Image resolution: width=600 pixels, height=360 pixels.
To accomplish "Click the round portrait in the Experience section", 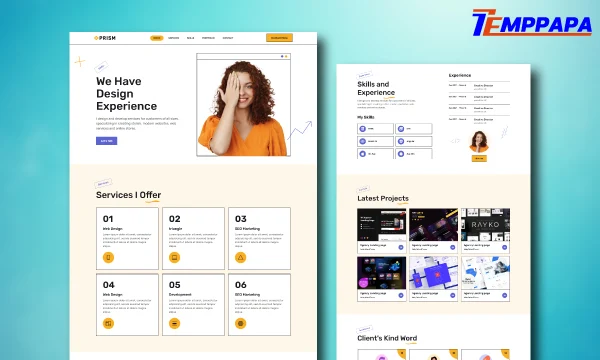I will tap(479, 141).
